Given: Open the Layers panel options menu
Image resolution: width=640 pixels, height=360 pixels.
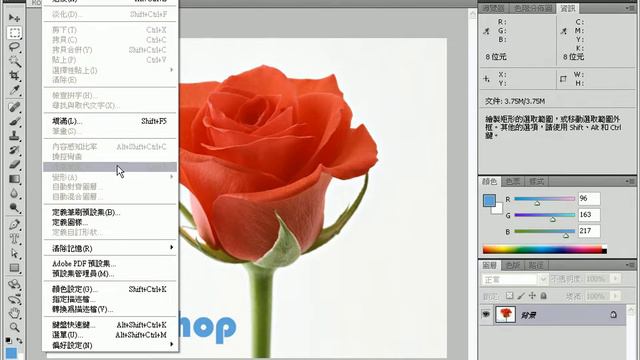Looking at the screenshot, I should (x=630, y=265).
